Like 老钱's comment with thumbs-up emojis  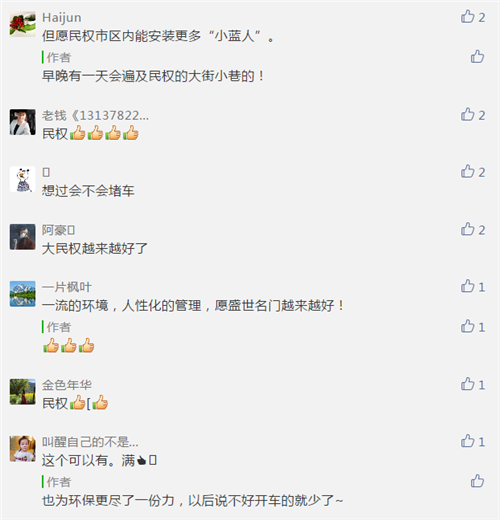(473, 115)
